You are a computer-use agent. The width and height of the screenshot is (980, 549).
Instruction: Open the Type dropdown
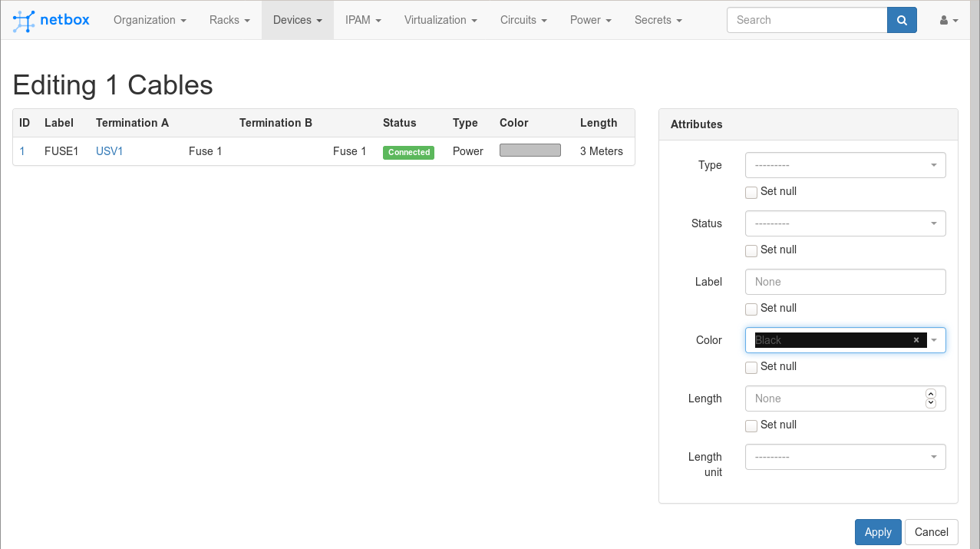tap(845, 165)
